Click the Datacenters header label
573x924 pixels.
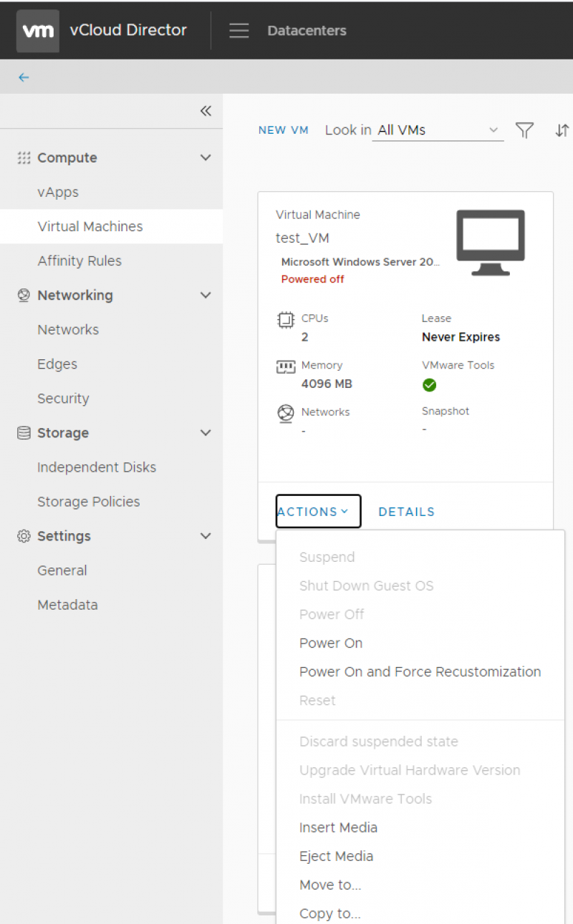point(307,31)
